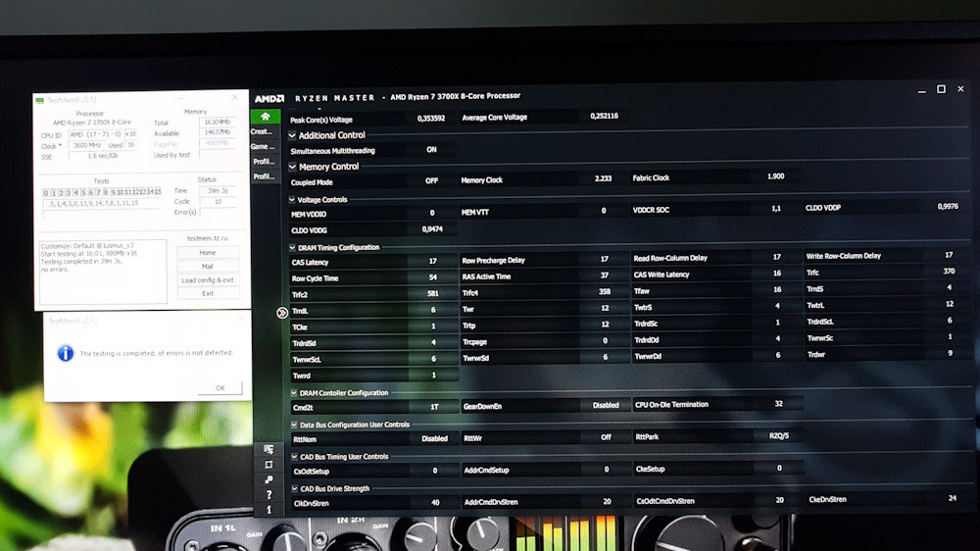Click the Average Core Voltage reading 0,252116
Screen dimensions: 980x551
pos(604,117)
